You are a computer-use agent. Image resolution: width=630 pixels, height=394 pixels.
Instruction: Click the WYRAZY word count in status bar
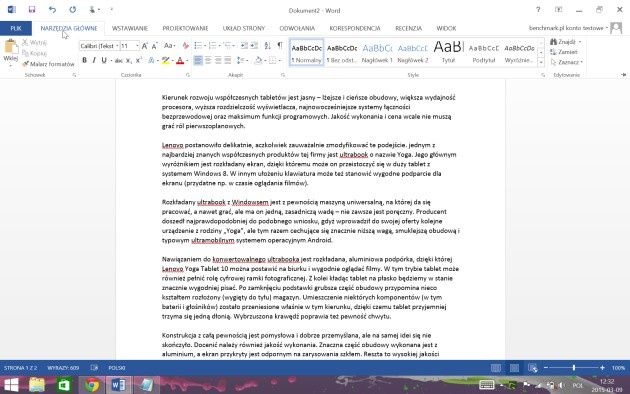tap(63, 367)
